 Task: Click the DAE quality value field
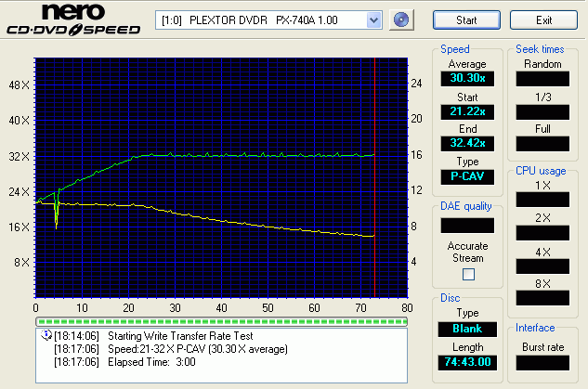coord(467,225)
